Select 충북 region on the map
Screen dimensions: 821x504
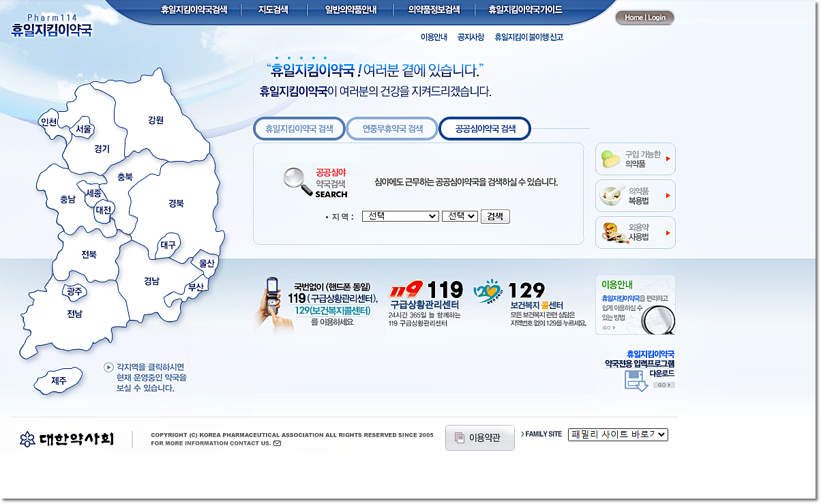[x=125, y=177]
